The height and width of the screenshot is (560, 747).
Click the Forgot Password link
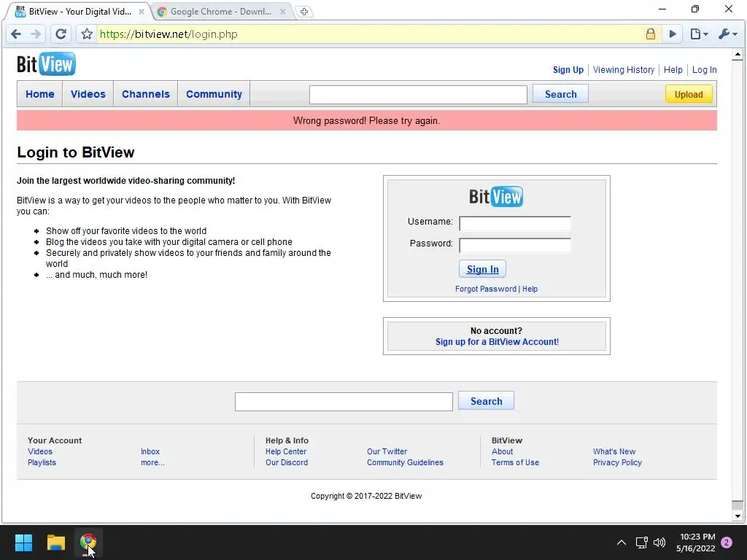click(x=485, y=289)
